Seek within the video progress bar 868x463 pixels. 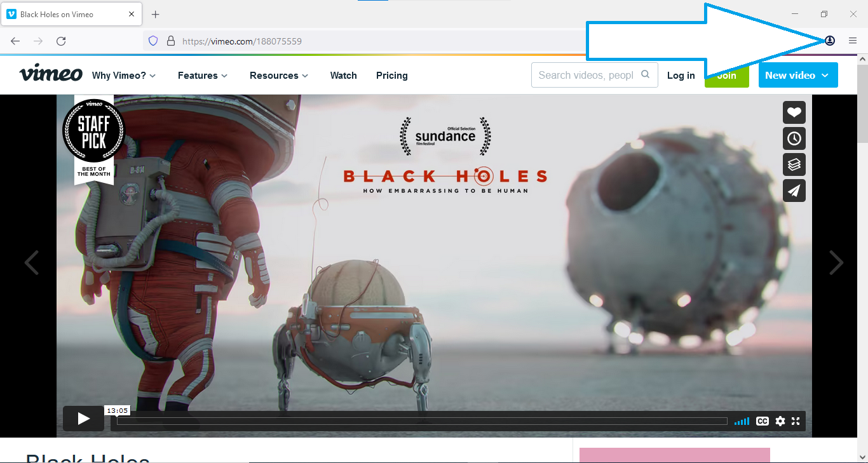coord(422,421)
